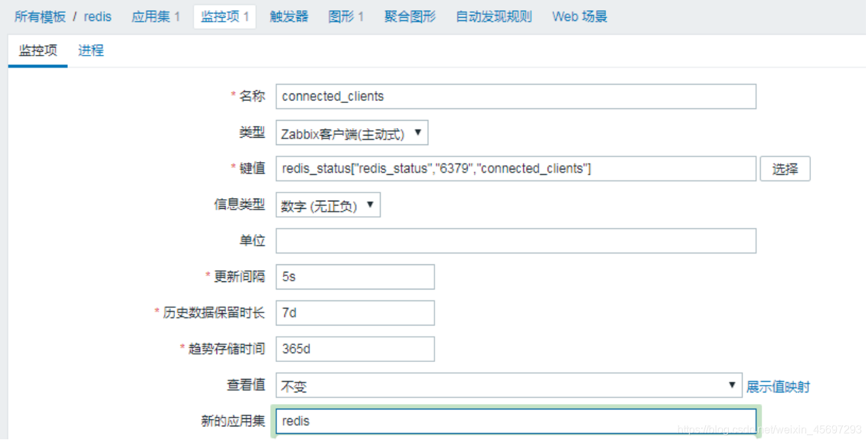The height and width of the screenshot is (442, 868).
Task: Open the redis template breadcrumb link
Action: 98,16
